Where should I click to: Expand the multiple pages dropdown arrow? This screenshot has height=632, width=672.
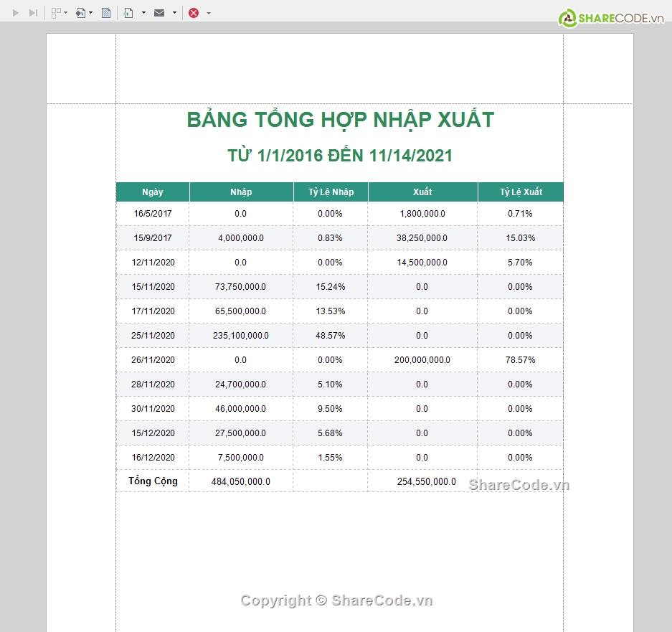pos(66,13)
